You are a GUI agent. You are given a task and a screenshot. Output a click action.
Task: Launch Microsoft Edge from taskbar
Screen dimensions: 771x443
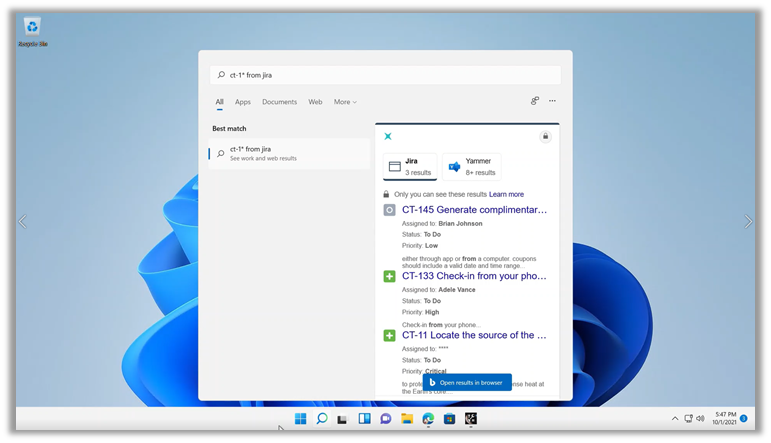coord(428,418)
